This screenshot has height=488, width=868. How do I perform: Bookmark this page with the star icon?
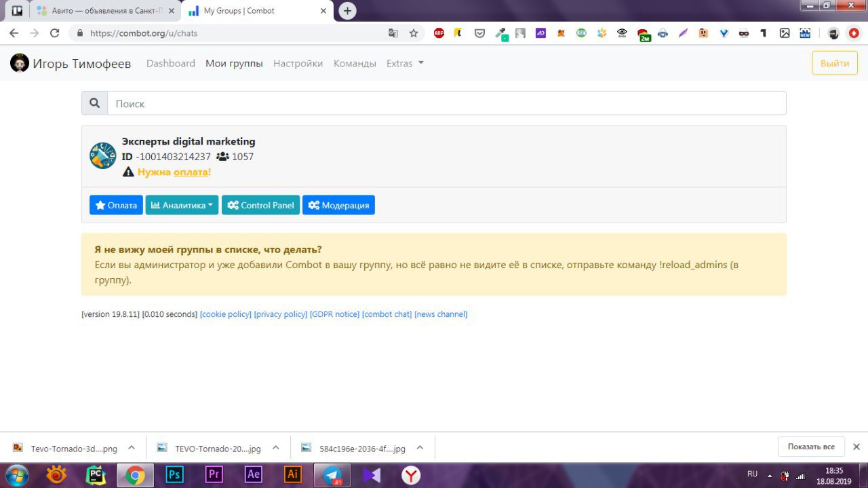tap(414, 33)
